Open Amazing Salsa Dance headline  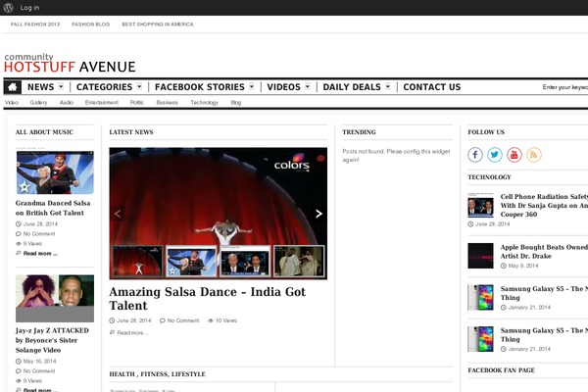208,299
